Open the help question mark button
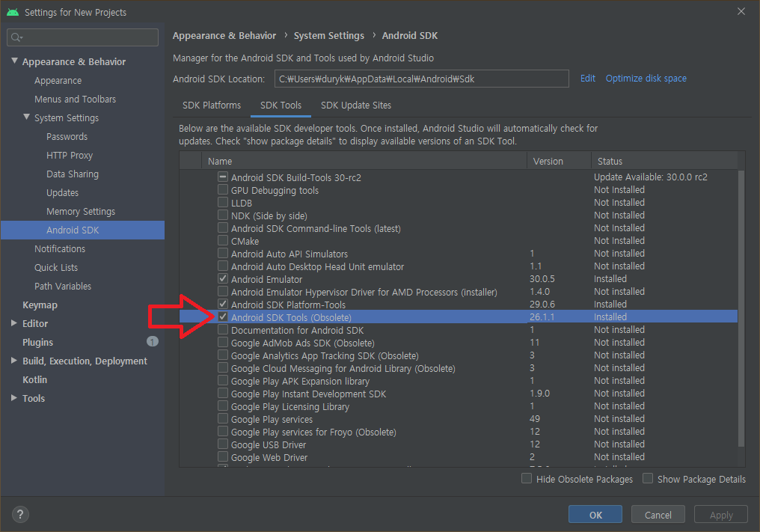 (x=20, y=514)
